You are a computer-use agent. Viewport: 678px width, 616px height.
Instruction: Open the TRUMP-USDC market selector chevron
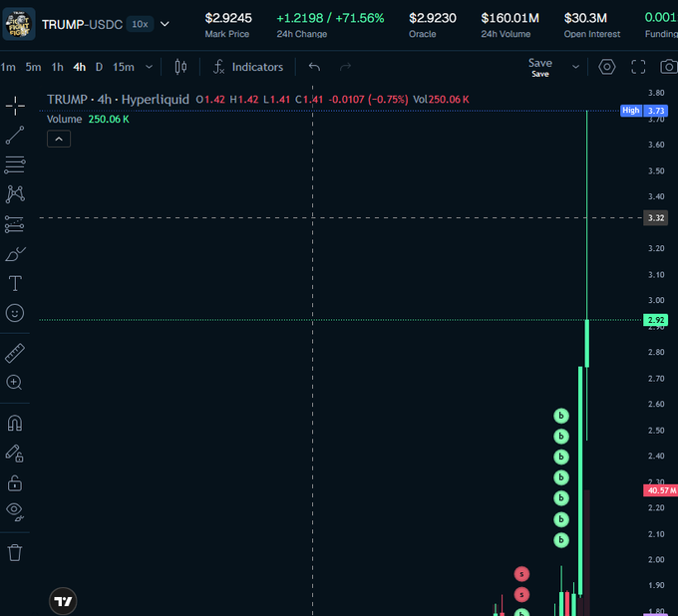[x=165, y=24]
